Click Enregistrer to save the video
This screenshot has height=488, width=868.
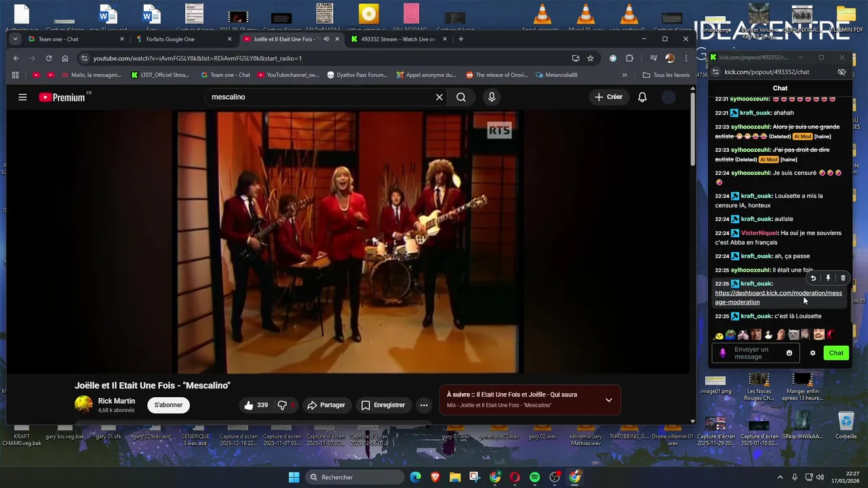(x=383, y=405)
